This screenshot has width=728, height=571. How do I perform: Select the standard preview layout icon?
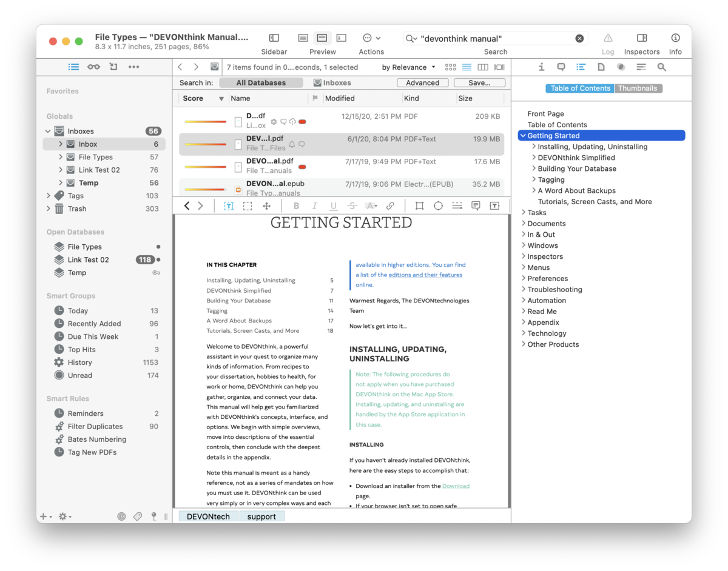322,38
